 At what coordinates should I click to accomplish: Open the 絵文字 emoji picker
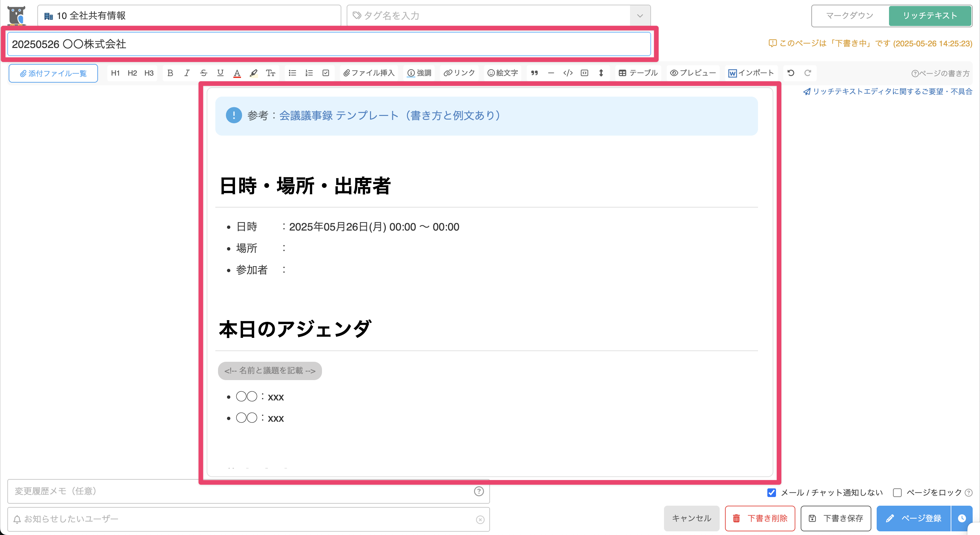pyautogui.click(x=503, y=73)
